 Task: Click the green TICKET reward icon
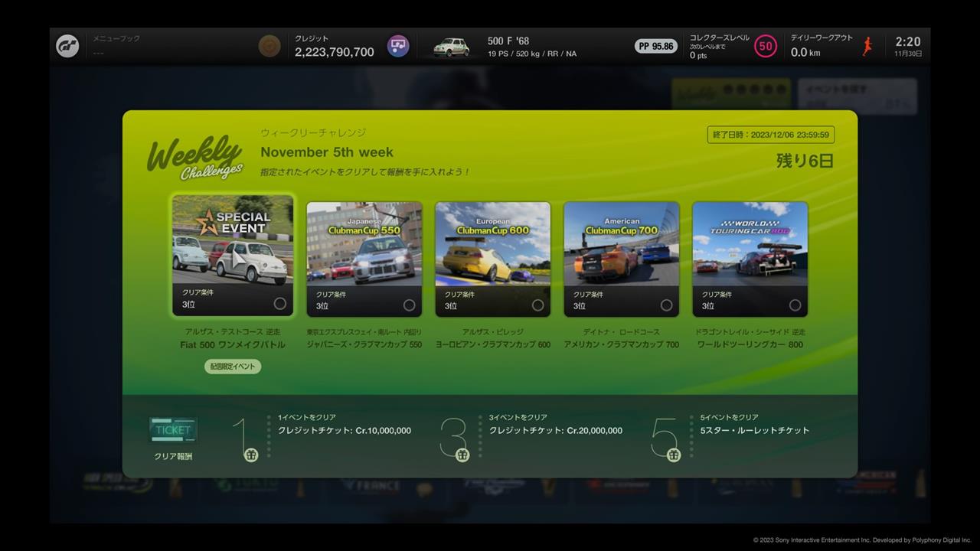pos(173,430)
